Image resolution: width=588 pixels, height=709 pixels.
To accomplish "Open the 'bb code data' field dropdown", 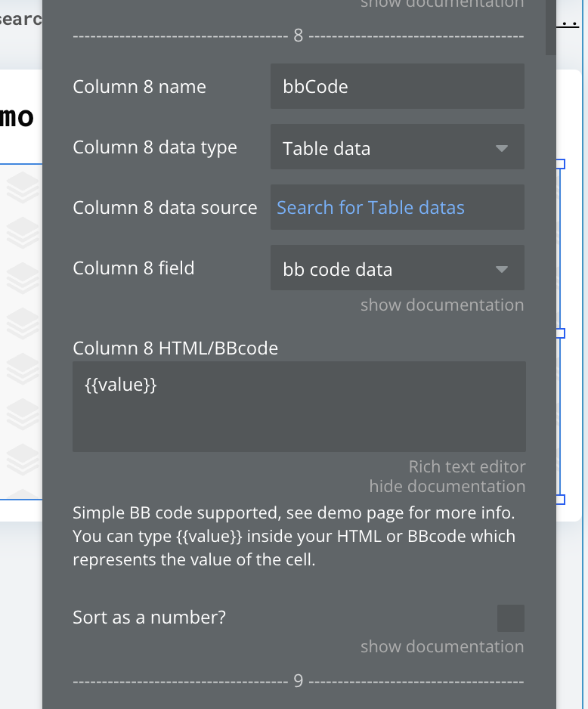I will [x=397, y=268].
